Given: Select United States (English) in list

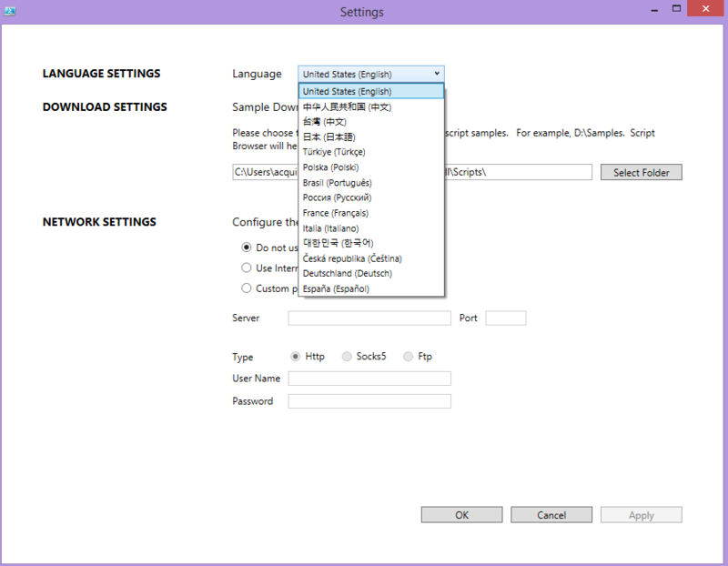Looking at the screenshot, I should pos(371,91).
